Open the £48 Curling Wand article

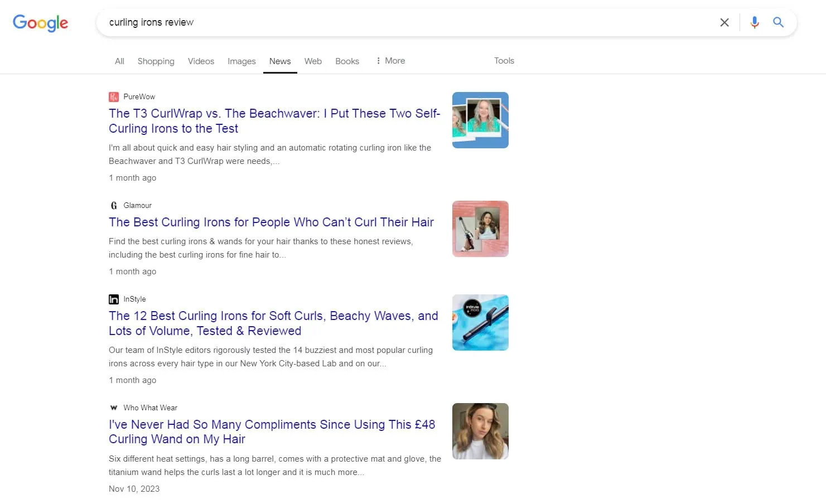pos(272,432)
